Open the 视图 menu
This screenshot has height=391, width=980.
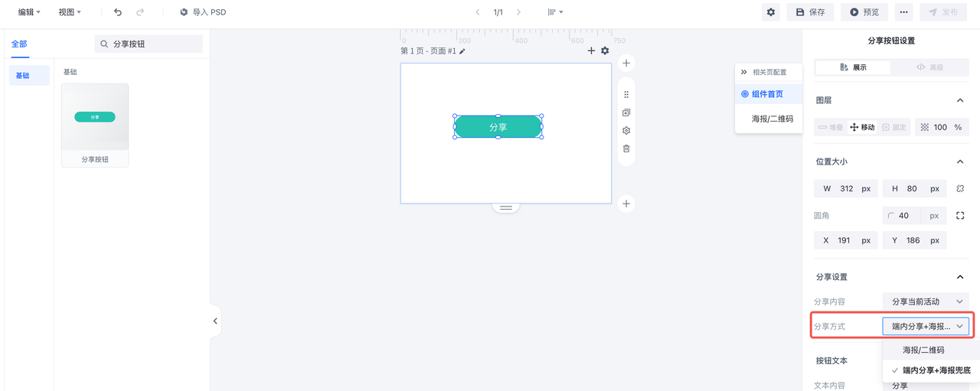[70, 12]
